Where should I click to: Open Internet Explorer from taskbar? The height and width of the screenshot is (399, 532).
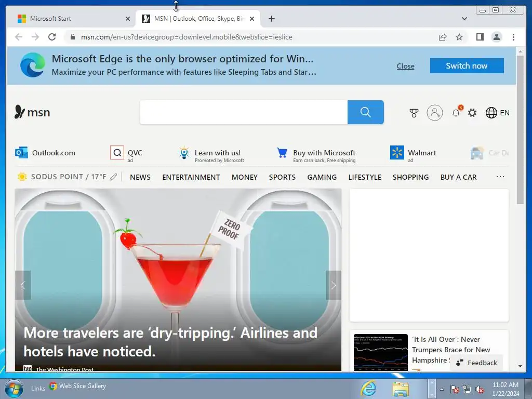tap(369, 388)
